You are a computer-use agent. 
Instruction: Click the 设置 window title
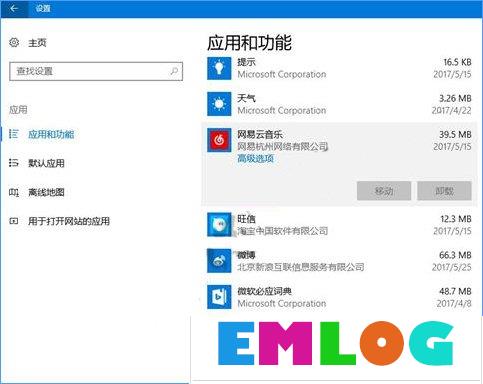43,8
